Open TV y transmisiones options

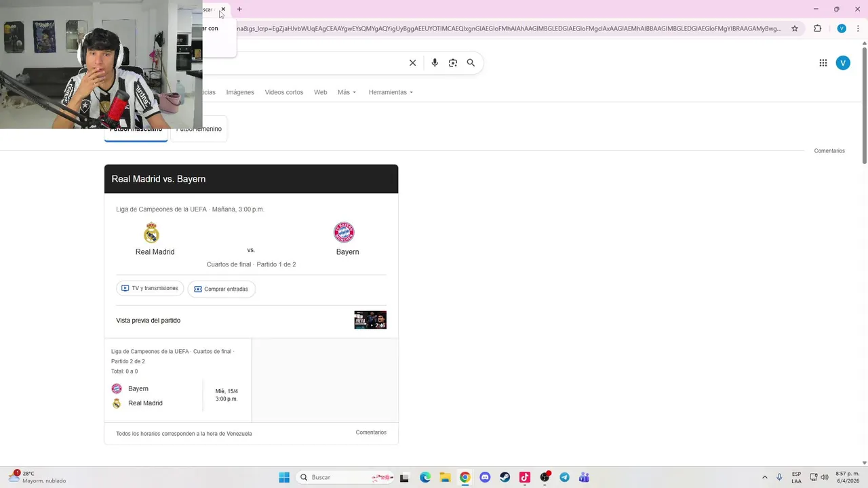point(150,288)
